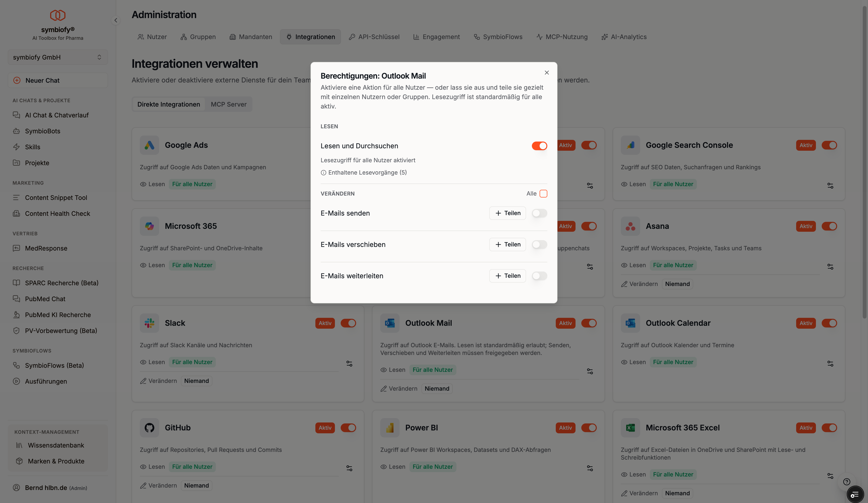This screenshot has height=503, width=868.
Task: Open Outlook Mail permission settings icon
Action: [x=590, y=371]
